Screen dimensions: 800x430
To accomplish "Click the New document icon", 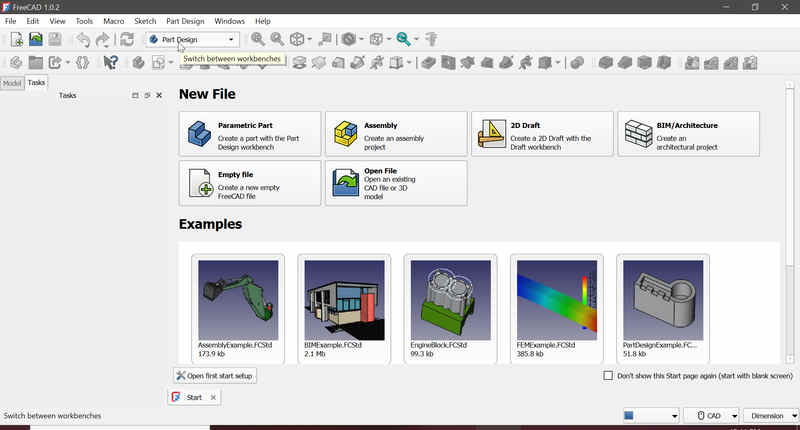I will 16,39.
